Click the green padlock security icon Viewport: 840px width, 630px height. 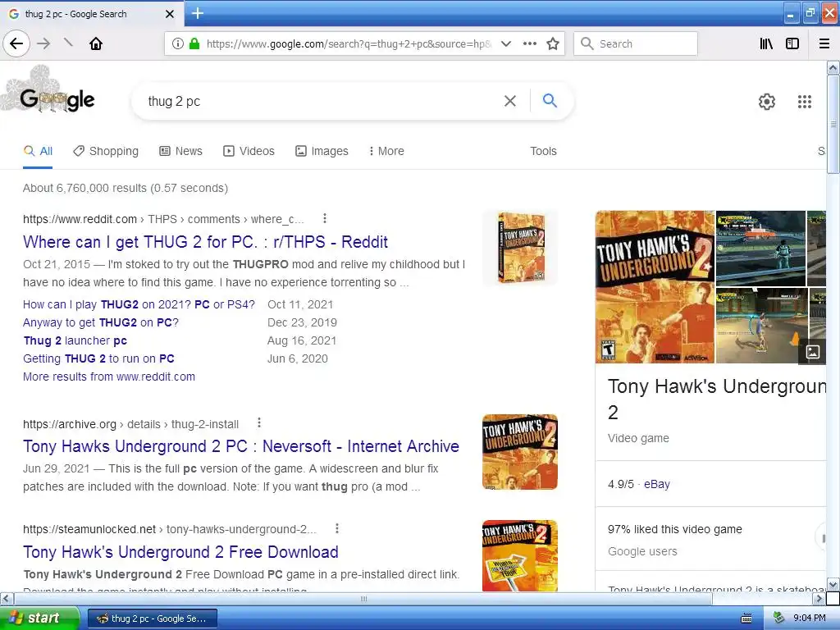pos(194,43)
